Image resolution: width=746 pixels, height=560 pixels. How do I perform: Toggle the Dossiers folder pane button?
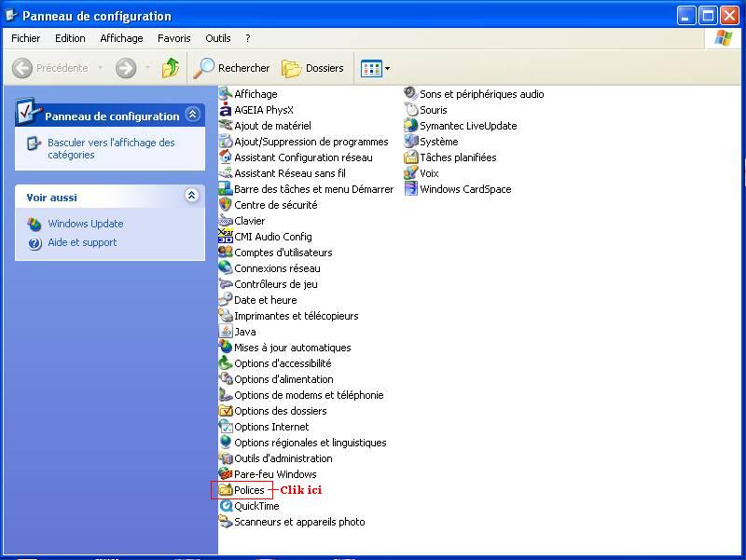(312, 68)
